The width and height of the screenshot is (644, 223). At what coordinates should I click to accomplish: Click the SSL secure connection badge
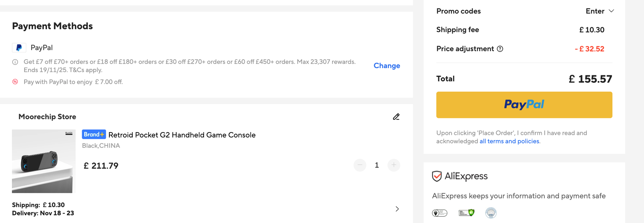[x=466, y=213]
